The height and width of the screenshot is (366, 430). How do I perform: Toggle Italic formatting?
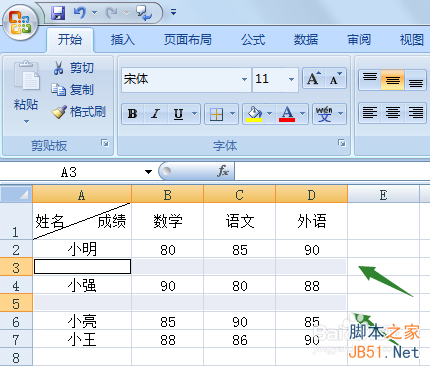[x=155, y=114]
